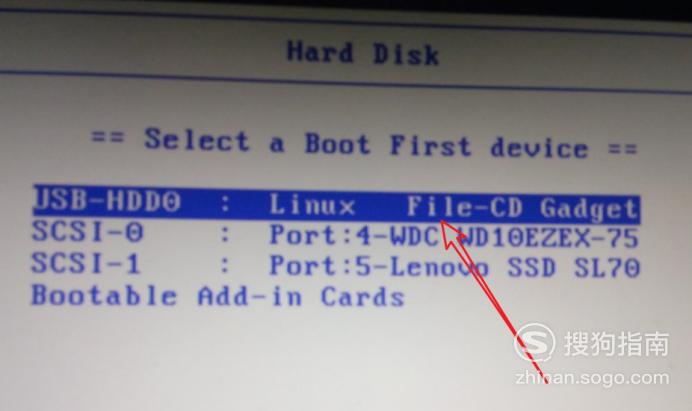The width and height of the screenshot is (692, 411).
Task: Click the Select a Boot First device heading
Action: coord(365,143)
